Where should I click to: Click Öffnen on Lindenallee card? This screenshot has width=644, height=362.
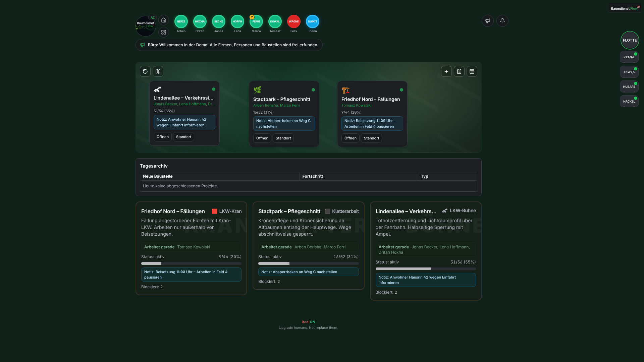click(x=163, y=137)
